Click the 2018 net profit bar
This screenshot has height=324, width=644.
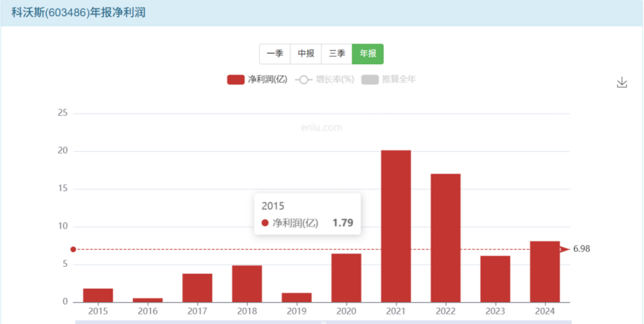247,284
